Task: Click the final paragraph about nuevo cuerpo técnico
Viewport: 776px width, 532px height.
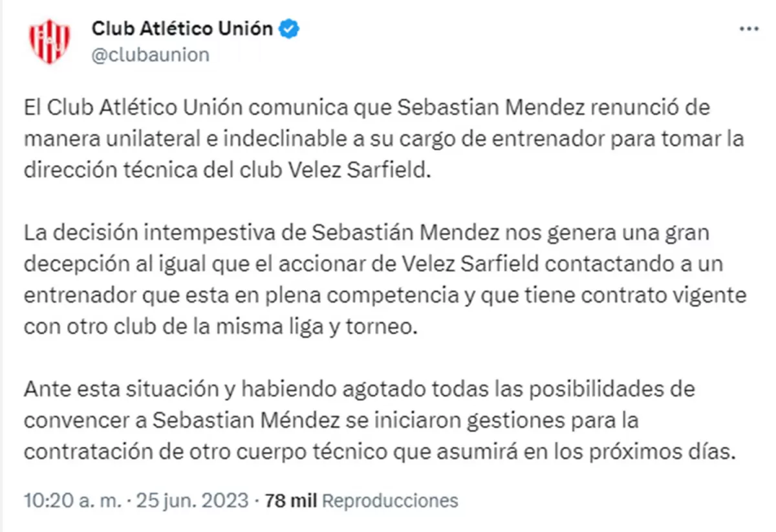Action: coord(362,418)
